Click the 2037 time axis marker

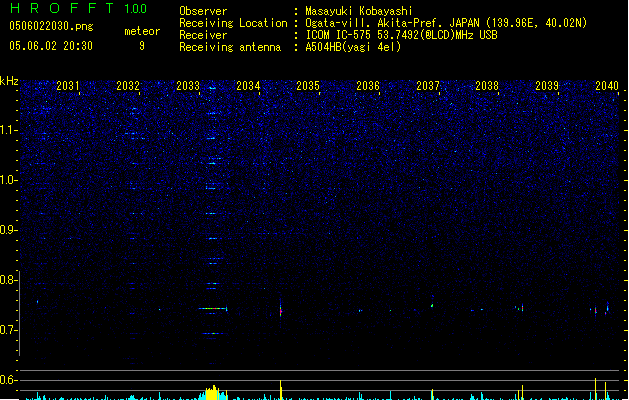pyautogui.click(x=428, y=86)
